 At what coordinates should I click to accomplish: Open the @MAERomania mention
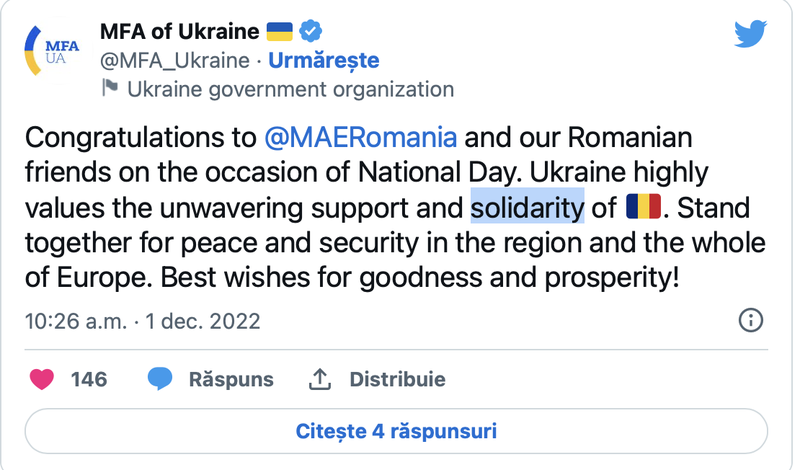click(360, 137)
